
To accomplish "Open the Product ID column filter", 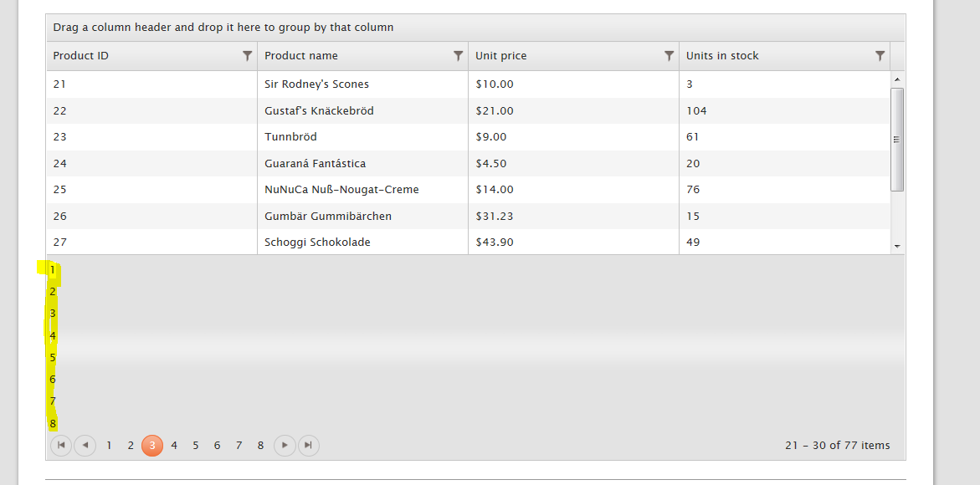I will coord(247,56).
